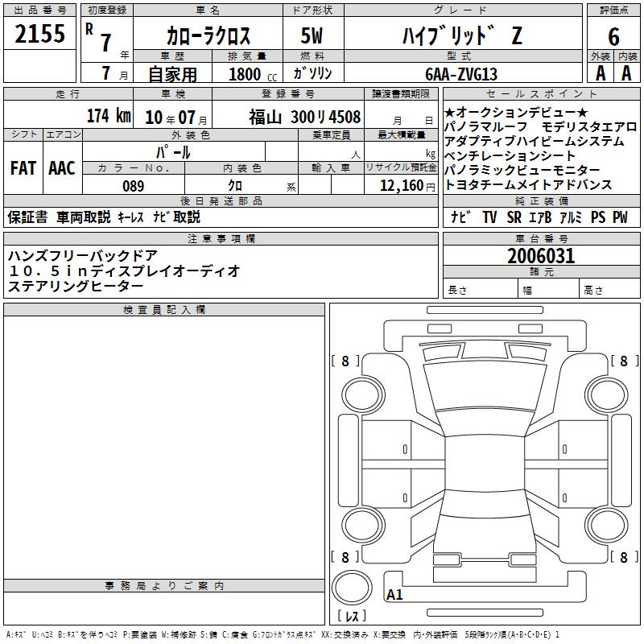The image size is (644, 644).
Task: Click the SR equipment label
Action: 514,217
